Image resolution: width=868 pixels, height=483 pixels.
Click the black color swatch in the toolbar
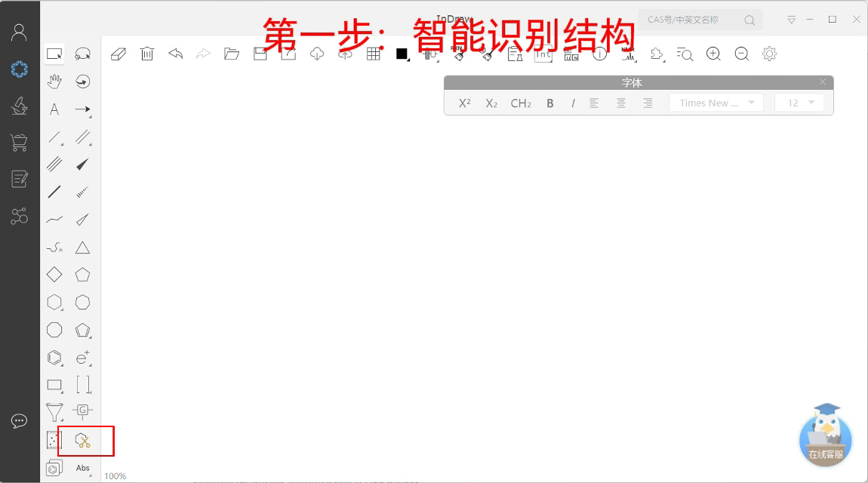(401, 54)
